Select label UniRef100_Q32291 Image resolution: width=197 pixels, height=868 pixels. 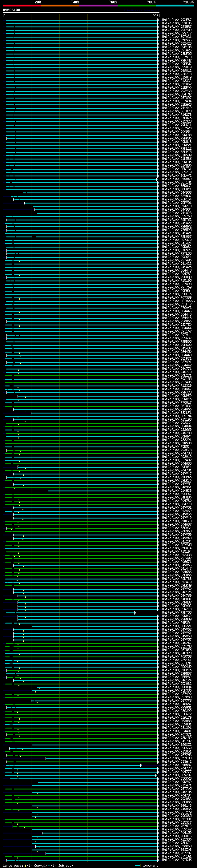click(177, 440)
